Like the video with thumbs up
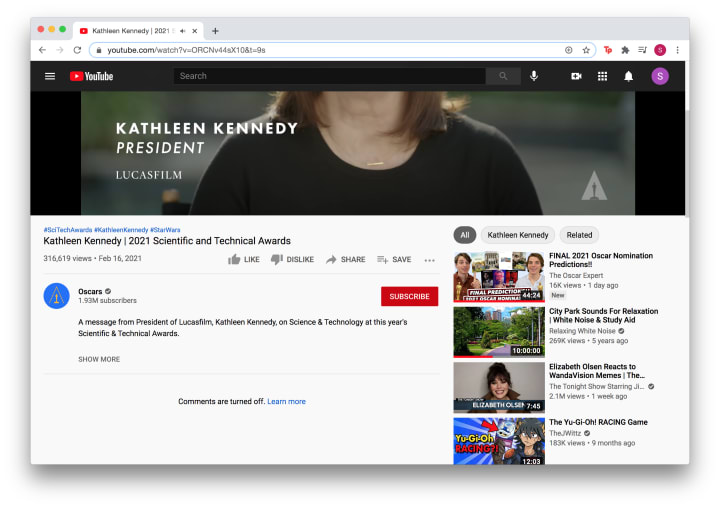 (x=244, y=260)
